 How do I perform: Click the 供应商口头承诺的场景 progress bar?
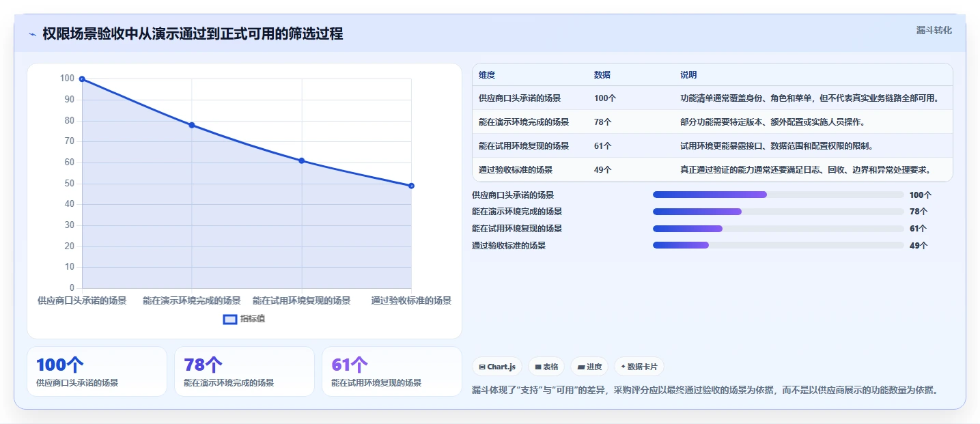779,195
